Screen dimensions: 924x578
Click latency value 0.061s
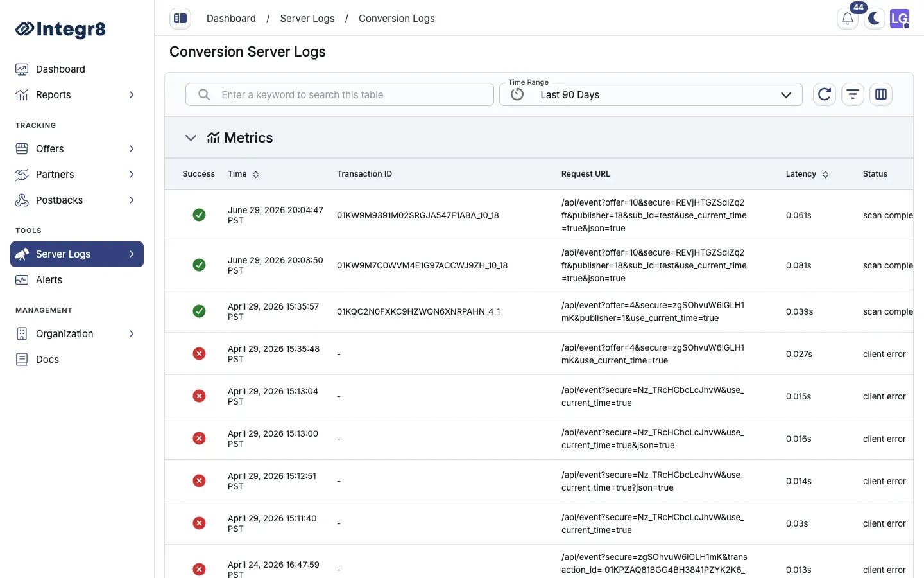[x=799, y=215]
